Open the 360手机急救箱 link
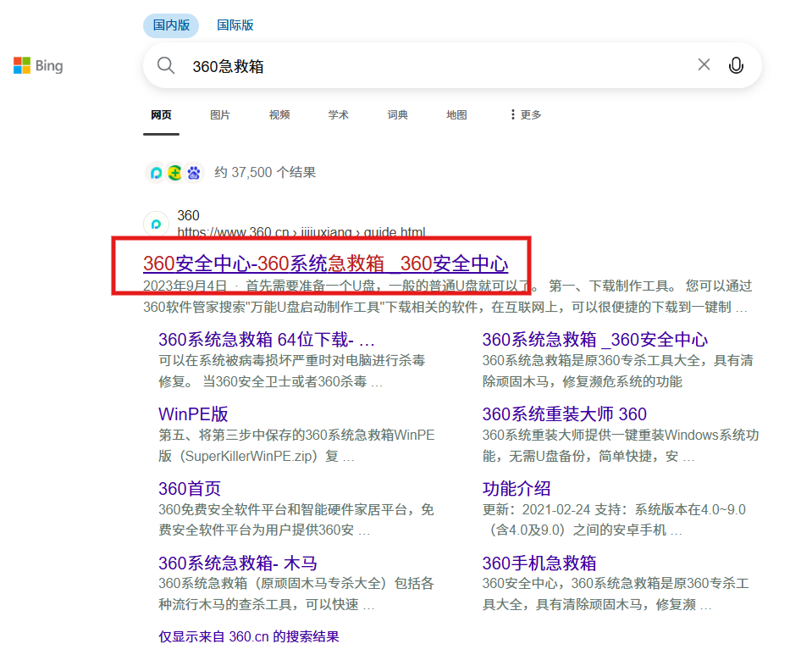Image resolution: width=812 pixels, height=655 pixels. (539, 563)
